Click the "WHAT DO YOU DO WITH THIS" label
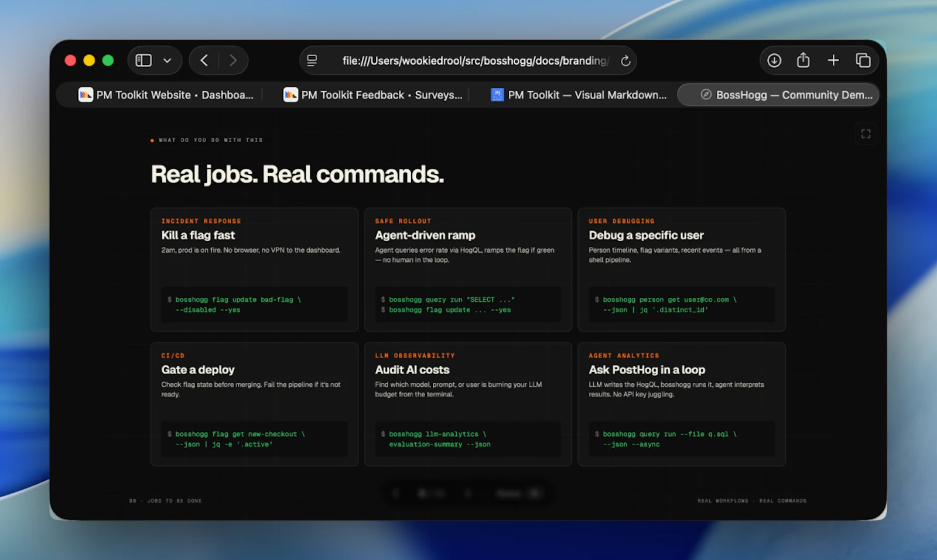 [211, 140]
